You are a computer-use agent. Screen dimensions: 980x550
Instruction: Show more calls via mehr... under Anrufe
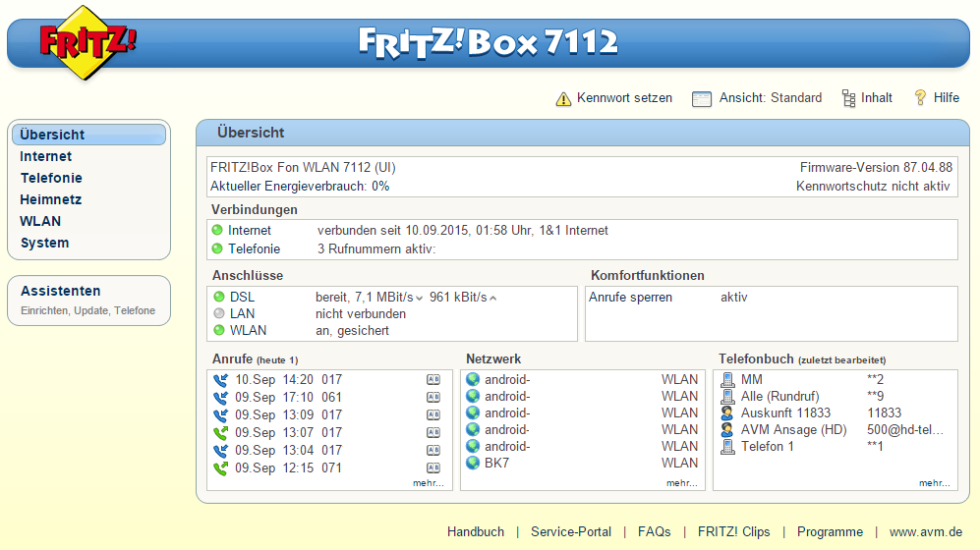coord(428,483)
